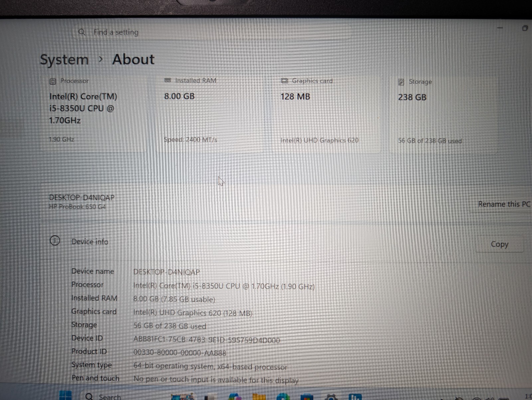Click the magnifier icon in Find a setting
Viewport: 532px width, 400px height.
click(82, 32)
